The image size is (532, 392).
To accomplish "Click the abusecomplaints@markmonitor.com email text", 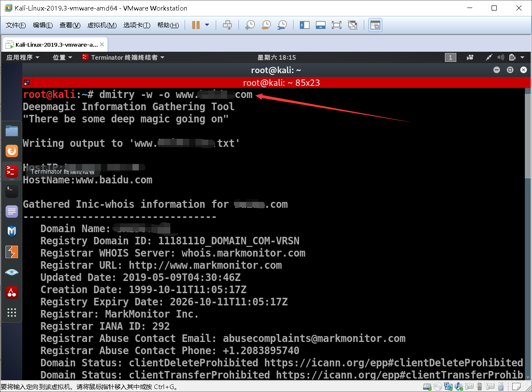I will pos(314,339).
